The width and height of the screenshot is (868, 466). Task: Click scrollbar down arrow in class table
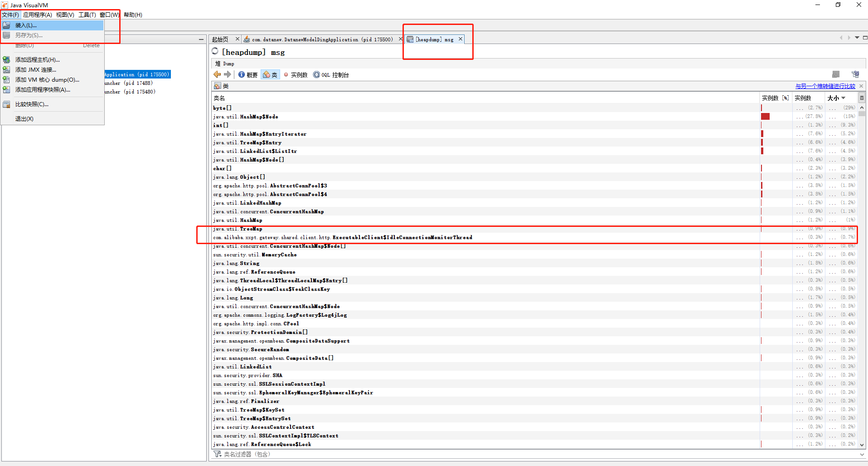(x=862, y=445)
